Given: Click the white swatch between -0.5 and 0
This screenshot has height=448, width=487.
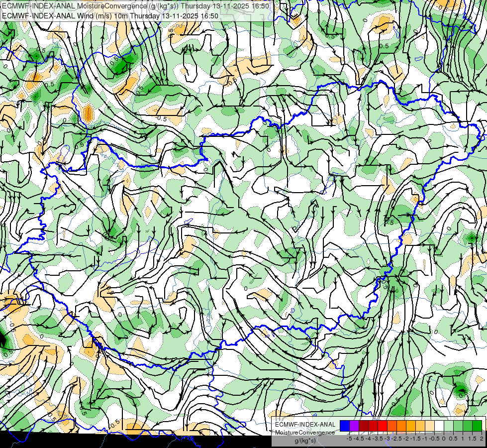Looking at the screenshot, I should coord(439,426).
